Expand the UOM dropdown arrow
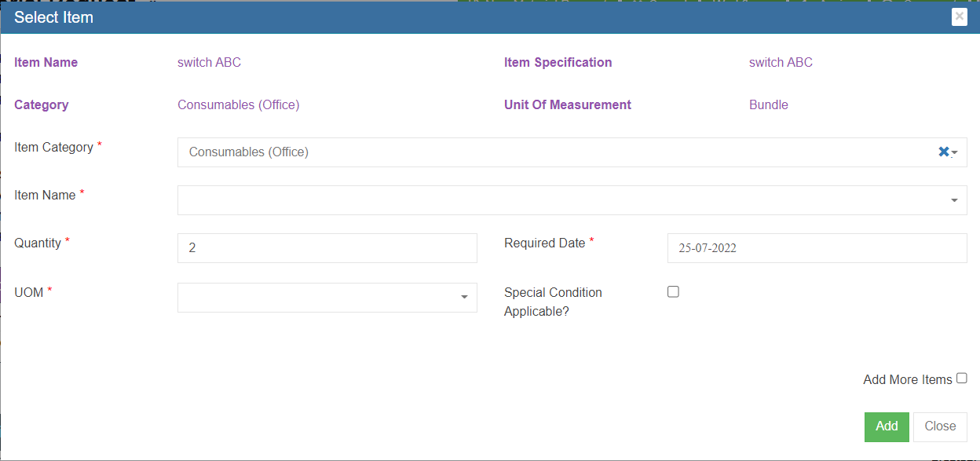 pos(464,297)
